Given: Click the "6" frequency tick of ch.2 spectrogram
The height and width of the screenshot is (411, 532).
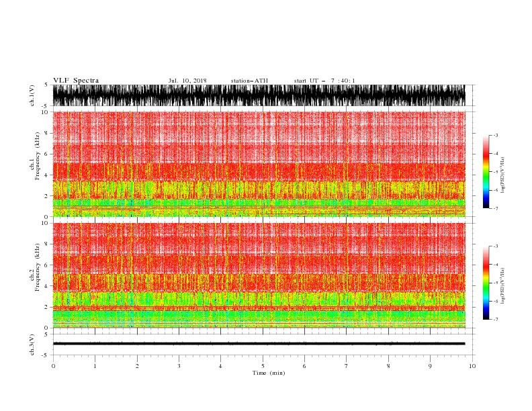Looking at the screenshot, I should 46,265.
